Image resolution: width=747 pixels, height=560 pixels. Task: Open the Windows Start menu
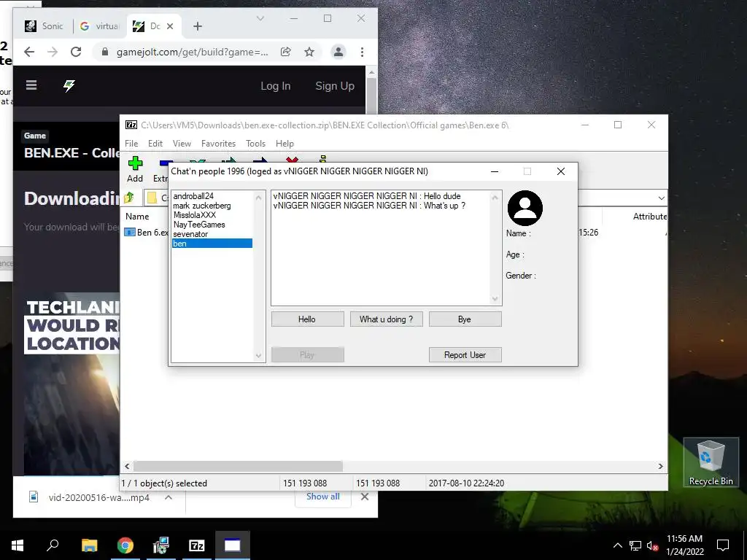[x=18, y=545]
